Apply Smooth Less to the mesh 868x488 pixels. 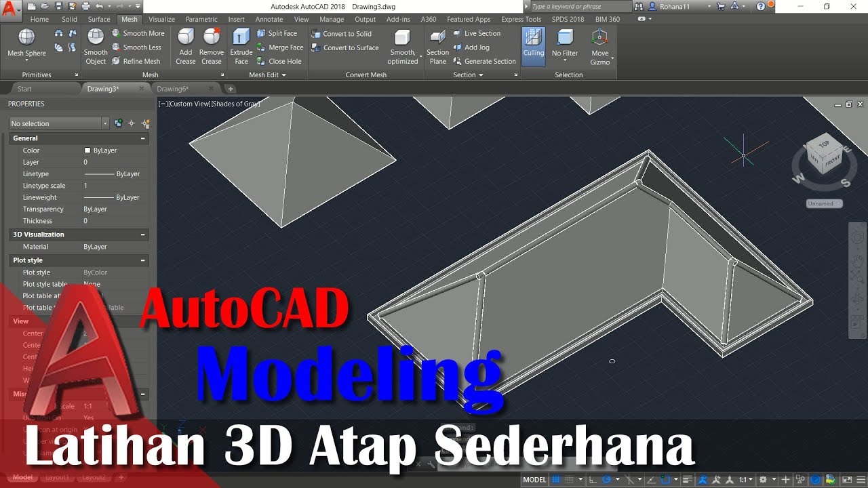click(136, 47)
